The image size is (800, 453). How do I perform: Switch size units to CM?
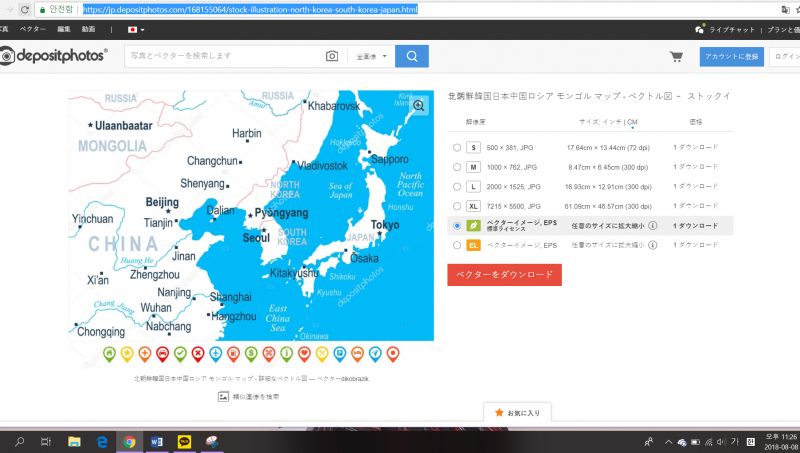[x=632, y=122]
